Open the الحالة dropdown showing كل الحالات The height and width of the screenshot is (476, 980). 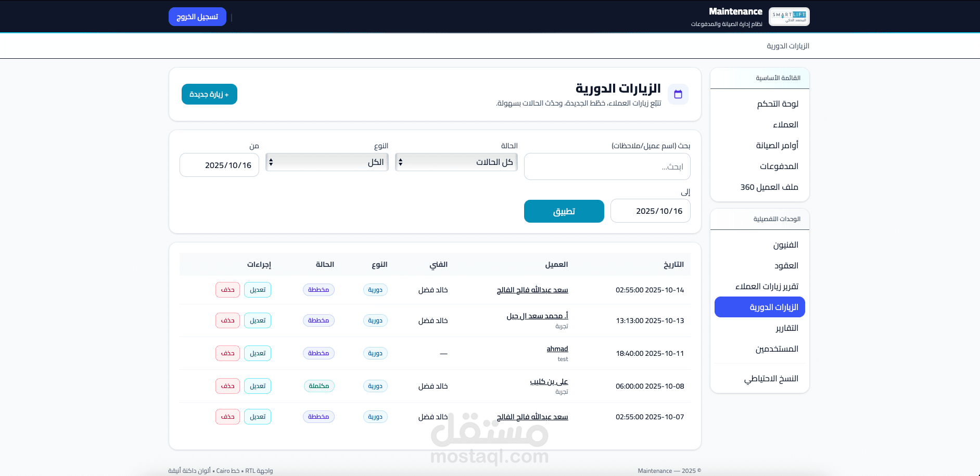click(456, 162)
